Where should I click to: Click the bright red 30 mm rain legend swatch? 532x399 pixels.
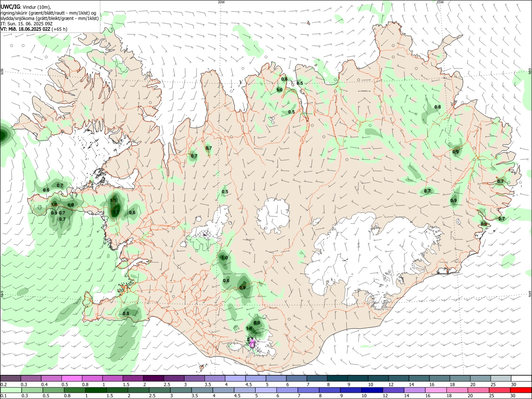[x=521, y=390]
